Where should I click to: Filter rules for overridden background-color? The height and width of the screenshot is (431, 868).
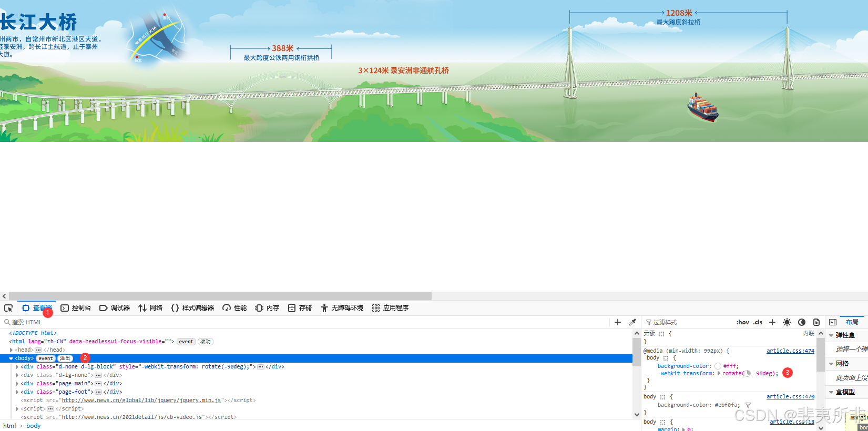tap(748, 405)
